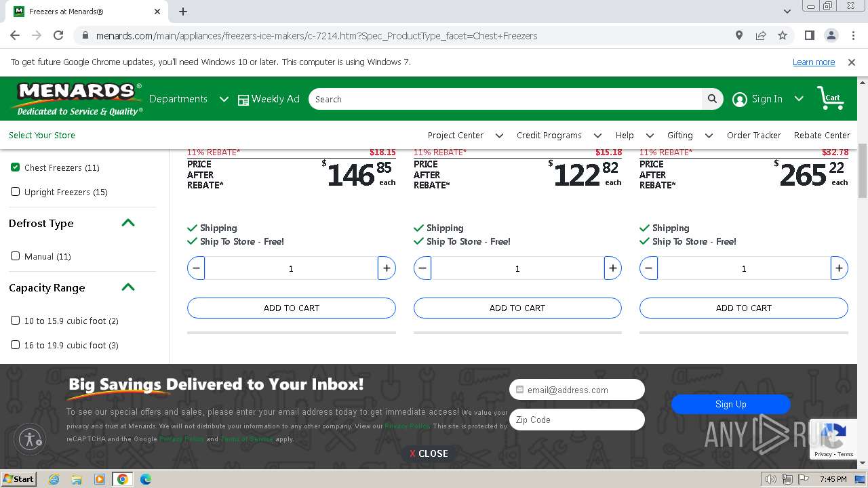
Task: Reload the page
Action: point(58,35)
